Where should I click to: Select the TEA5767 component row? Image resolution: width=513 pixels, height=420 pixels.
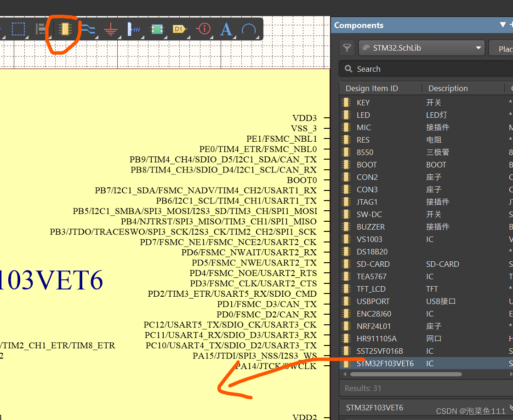point(426,276)
